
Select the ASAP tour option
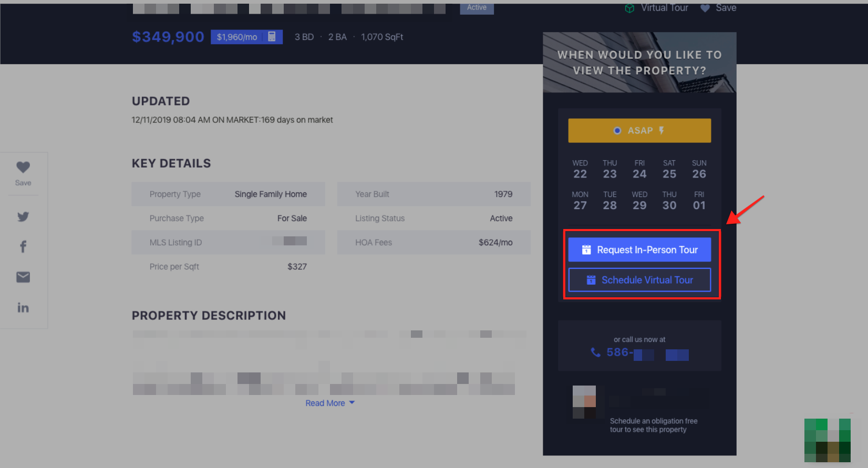639,130
